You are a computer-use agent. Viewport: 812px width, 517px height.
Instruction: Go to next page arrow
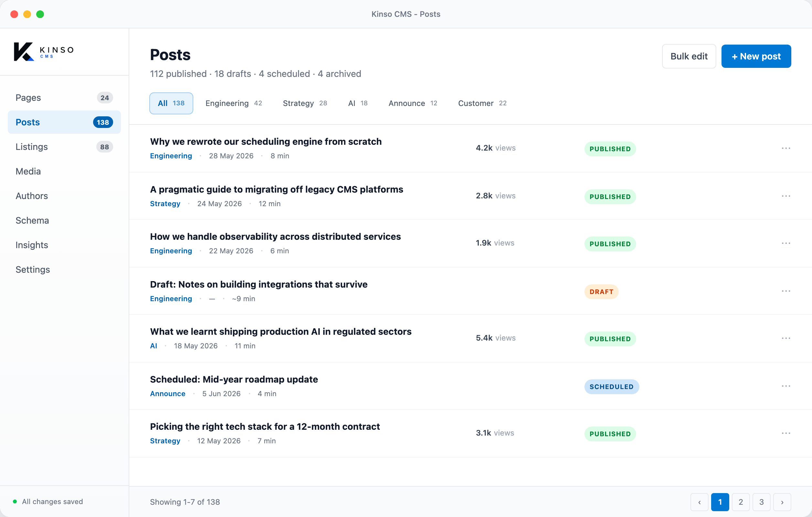tap(782, 502)
